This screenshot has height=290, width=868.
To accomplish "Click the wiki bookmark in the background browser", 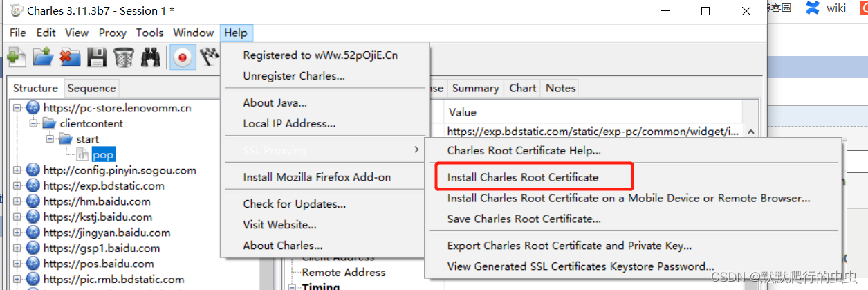I will click(x=836, y=8).
